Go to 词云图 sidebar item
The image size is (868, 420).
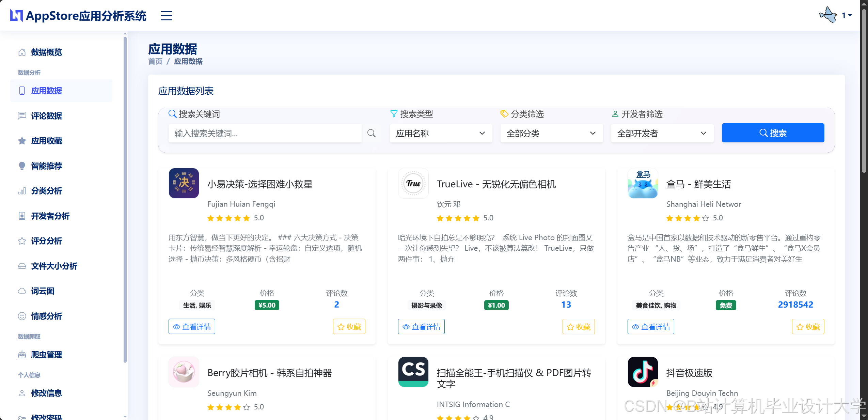pos(43,291)
